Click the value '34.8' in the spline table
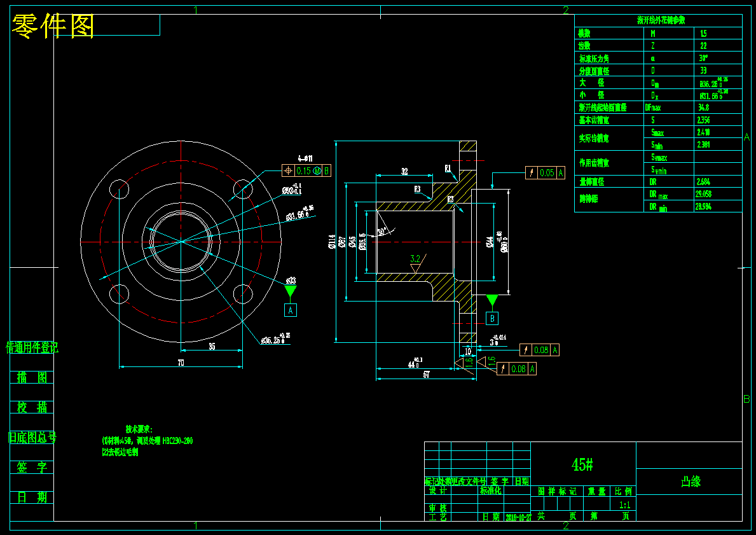Screen dimensions: 756x535 pos(703,108)
